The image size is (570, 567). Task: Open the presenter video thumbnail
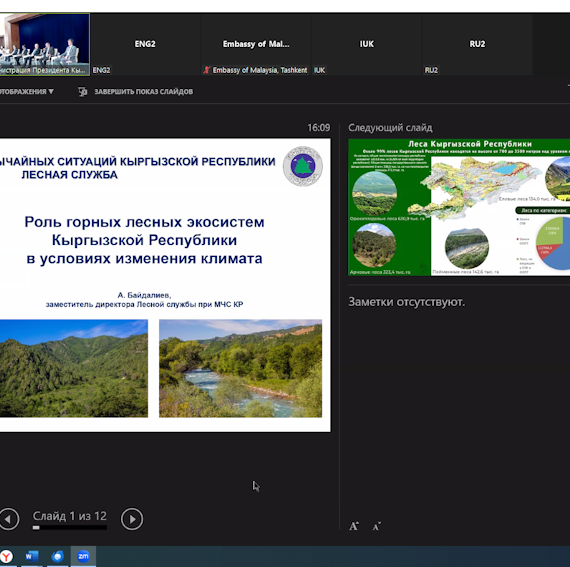(x=44, y=44)
